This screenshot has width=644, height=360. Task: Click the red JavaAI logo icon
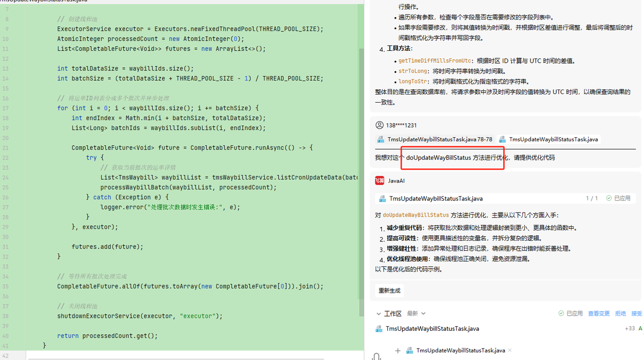[380, 181]
